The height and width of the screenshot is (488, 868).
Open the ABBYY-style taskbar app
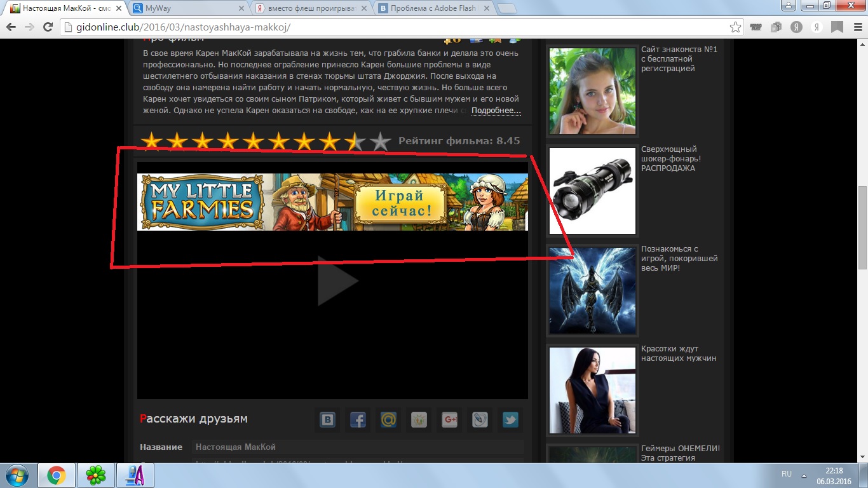pyautogui.click(x=136, y=475)
